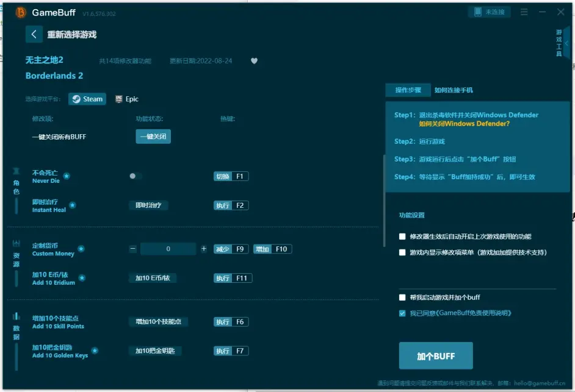Toggle the Never Die switch
575x392 pixels.
136,176
